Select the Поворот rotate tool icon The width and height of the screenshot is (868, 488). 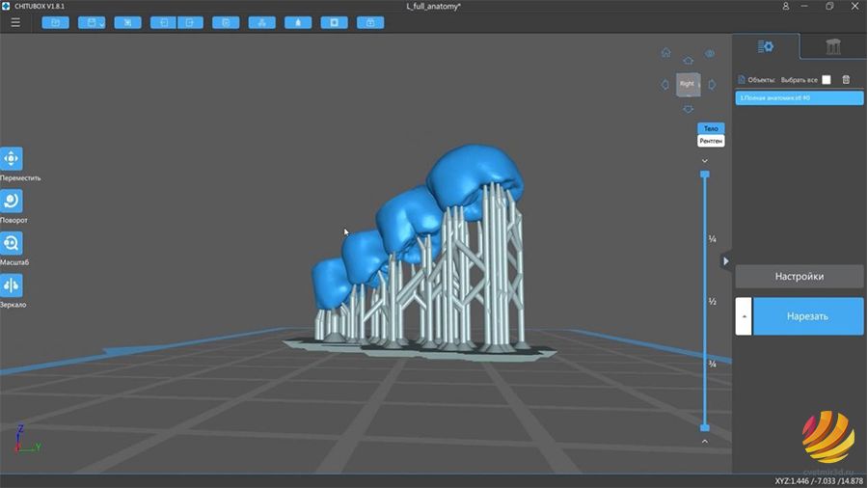11,201
